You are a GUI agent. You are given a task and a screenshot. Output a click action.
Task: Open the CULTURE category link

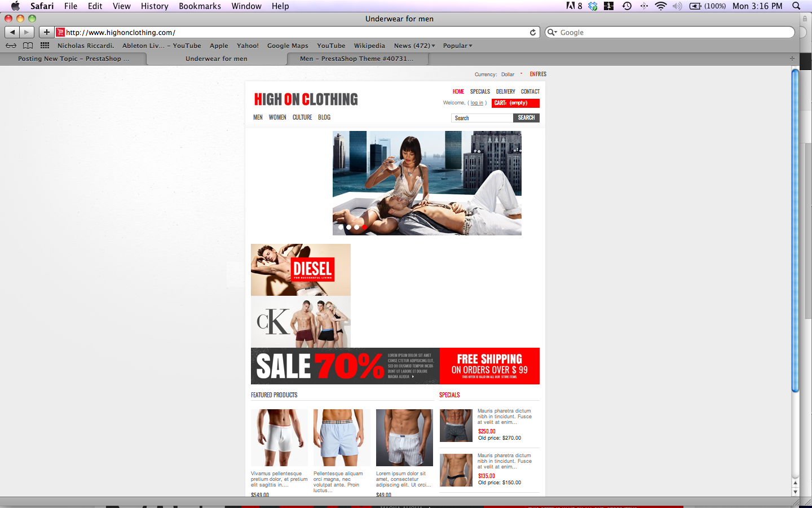tap(302, 117)
